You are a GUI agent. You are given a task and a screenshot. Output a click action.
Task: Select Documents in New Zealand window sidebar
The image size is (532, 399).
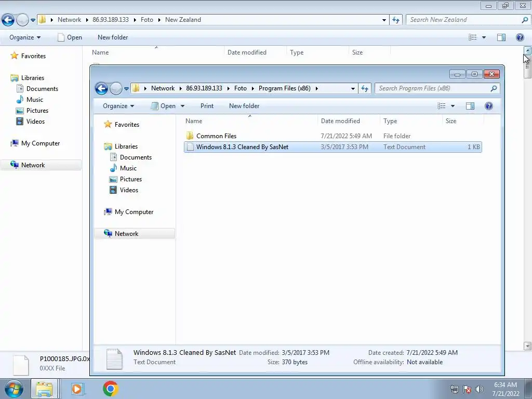[42, 89]
